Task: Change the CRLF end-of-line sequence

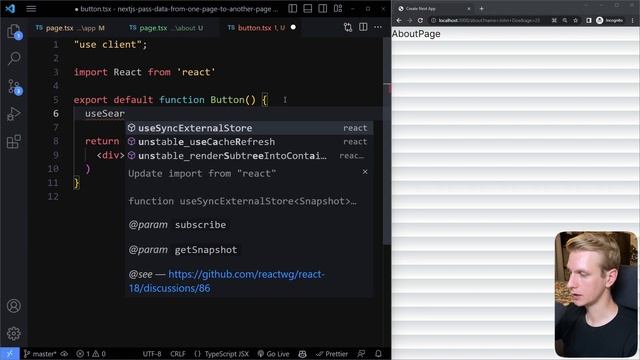Action: coord(178,354)
